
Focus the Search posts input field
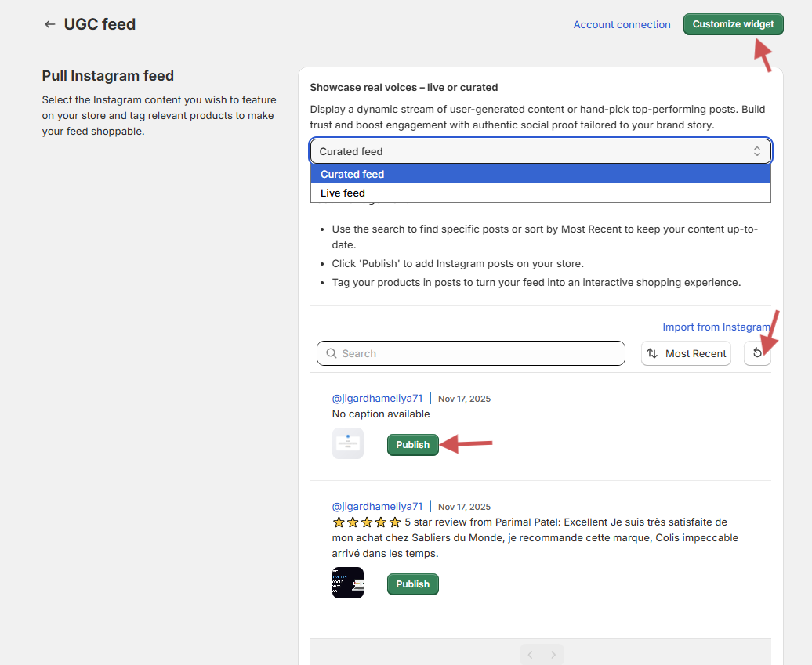tap(471, 353)
